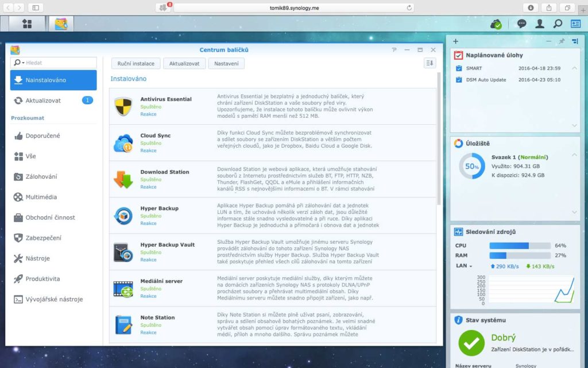Click the CPU usage bar
This screenshot has height=368, width=588.
pyautogui.click(x=520, y=246)
